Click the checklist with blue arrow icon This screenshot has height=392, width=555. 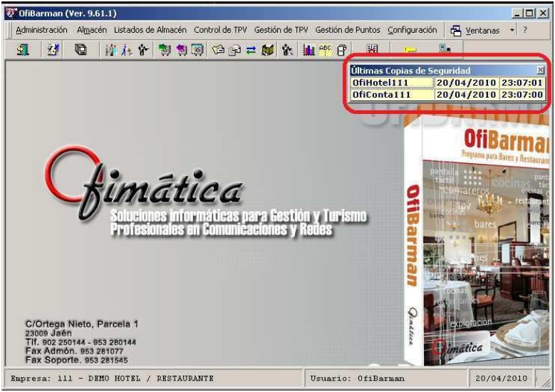pyautogui.click(x=53, y=50)
